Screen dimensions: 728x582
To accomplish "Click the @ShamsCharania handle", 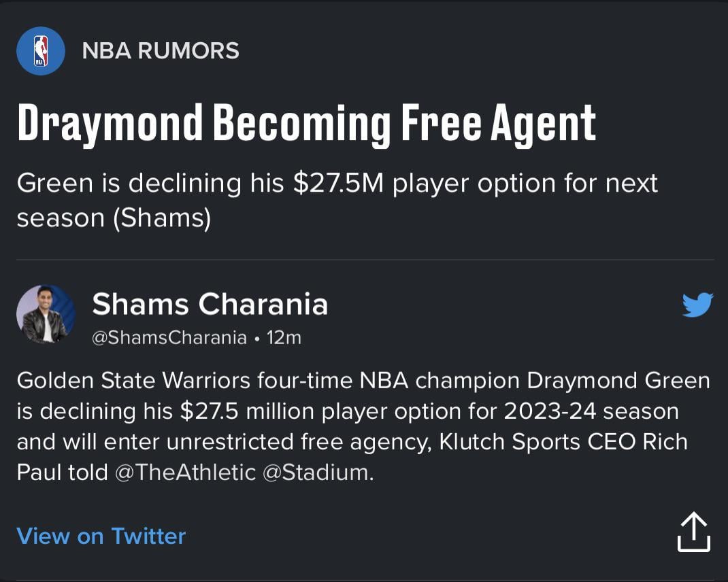I will click(x=169, y=338).
